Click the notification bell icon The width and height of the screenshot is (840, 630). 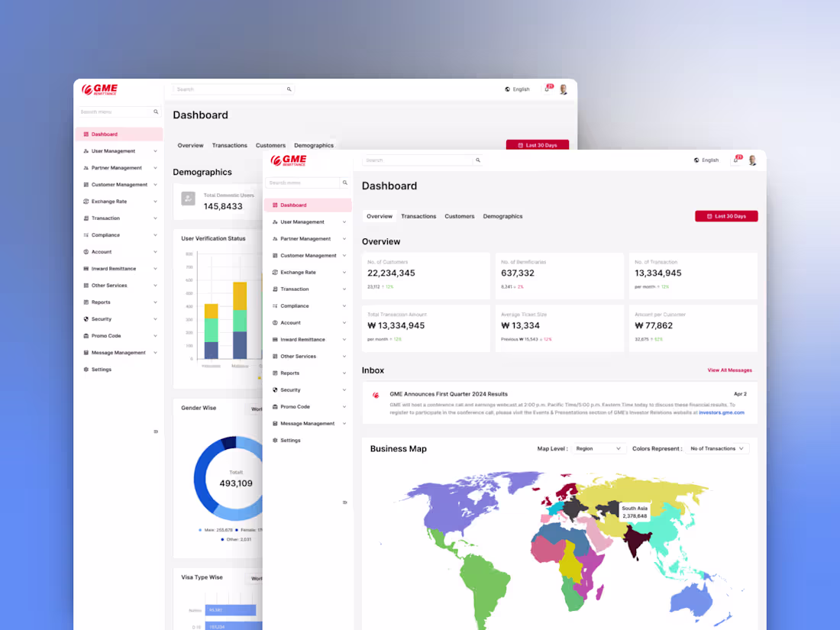(x=735, y=160)
